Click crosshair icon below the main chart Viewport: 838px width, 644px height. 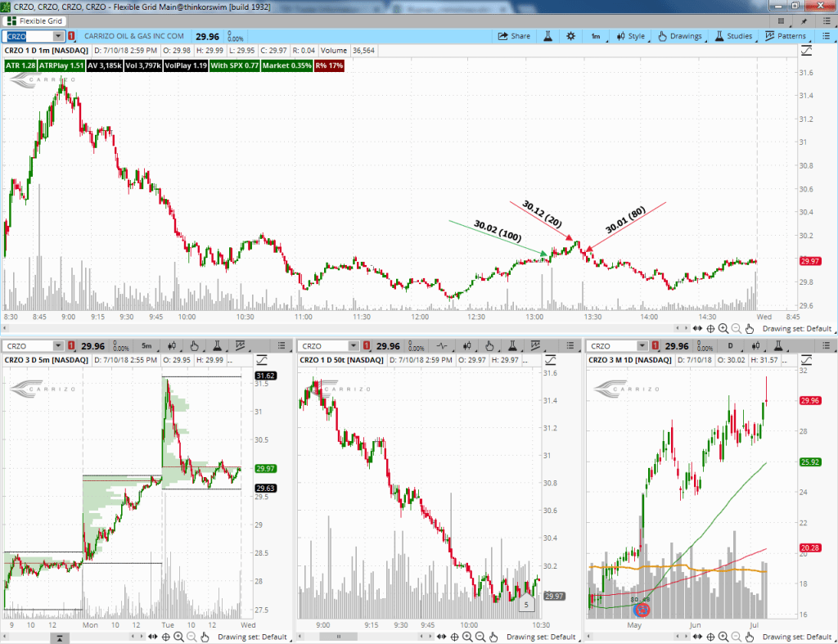click(710, 328)
